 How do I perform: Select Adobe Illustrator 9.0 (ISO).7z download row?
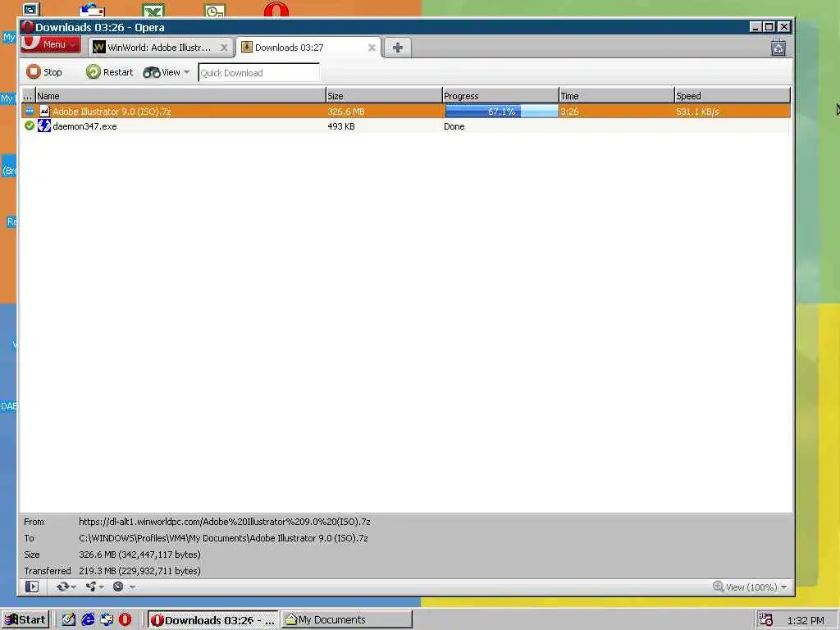click(x=405, y=112)
